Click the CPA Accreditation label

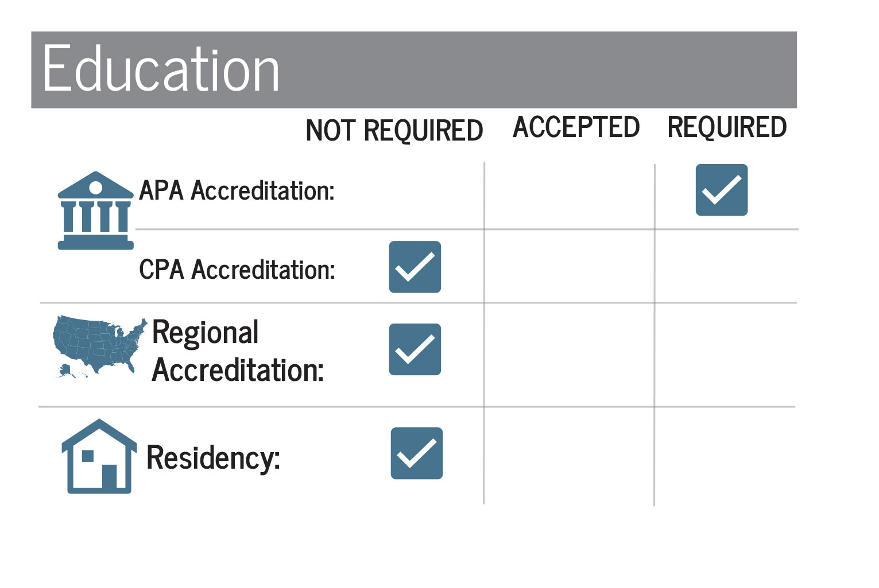tap(237, 270)
